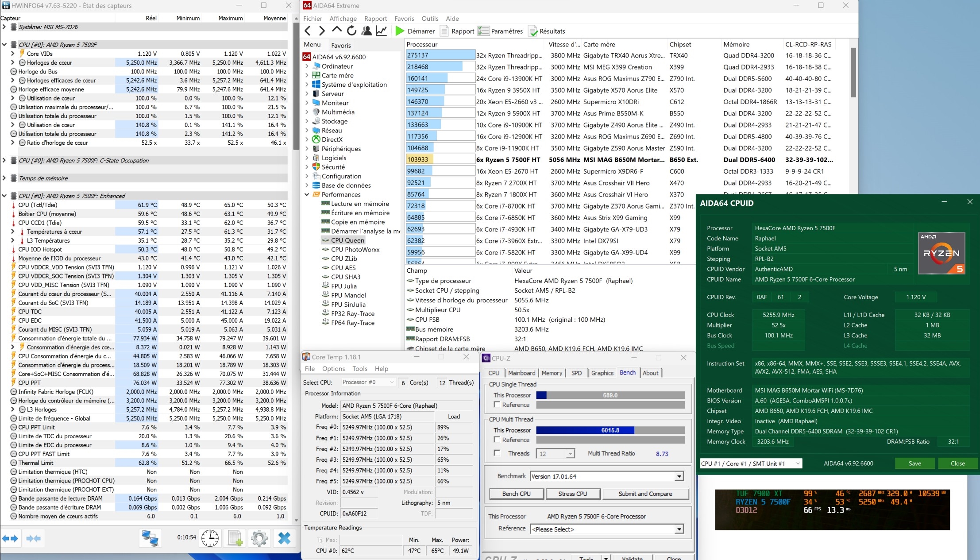Click Close button in AIDA64 CPUID
This screenshot has height=560, width=980.
point(957,463)
